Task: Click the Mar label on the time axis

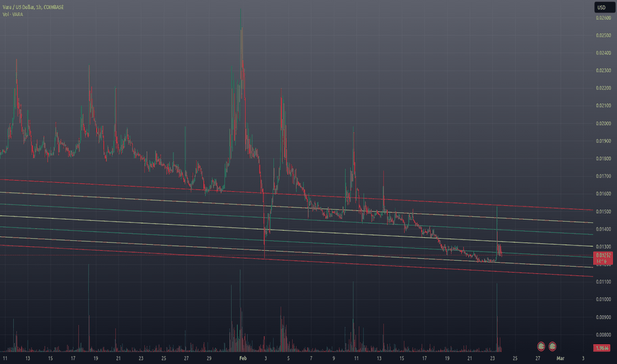Action: point(560,359)
